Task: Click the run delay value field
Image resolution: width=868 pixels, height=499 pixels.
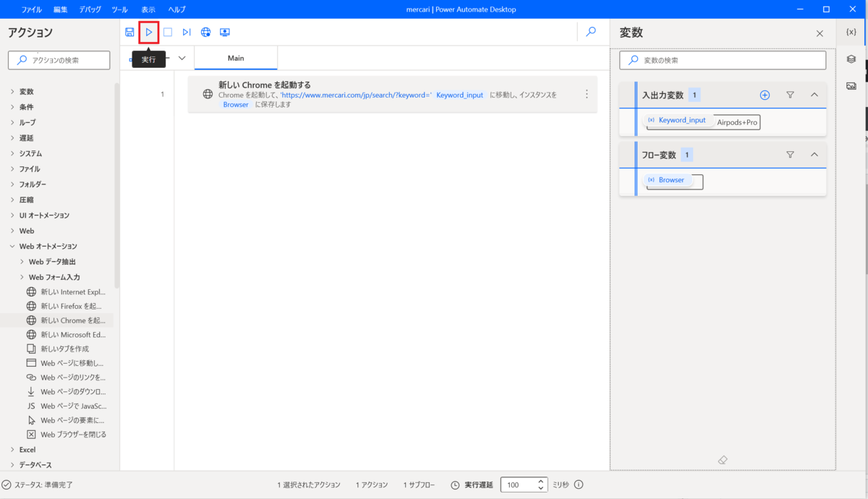Action: [x=518, y=485]
